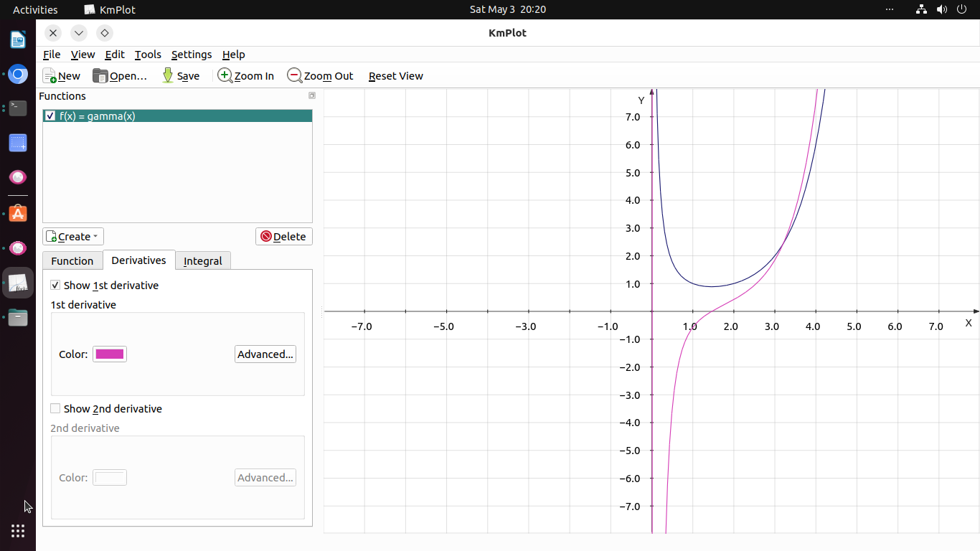Open the Help menu
980x551 pixels.
tap(234, 55)
